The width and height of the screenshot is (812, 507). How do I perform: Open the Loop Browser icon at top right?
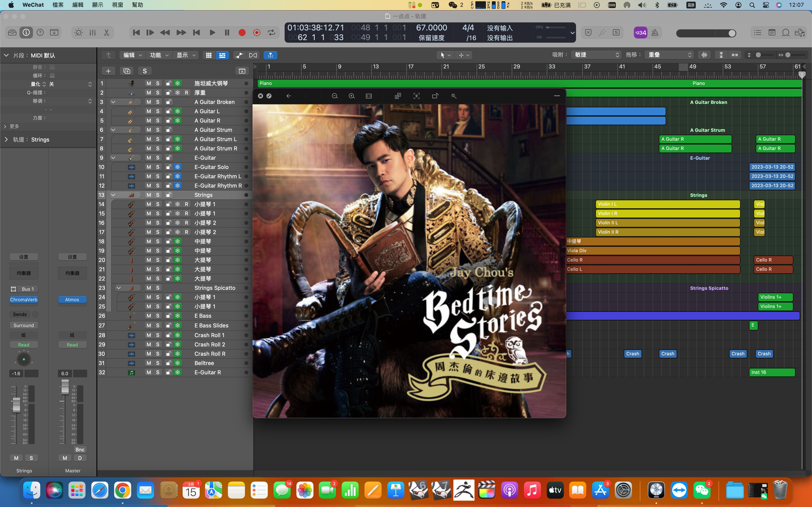[786, 33]
